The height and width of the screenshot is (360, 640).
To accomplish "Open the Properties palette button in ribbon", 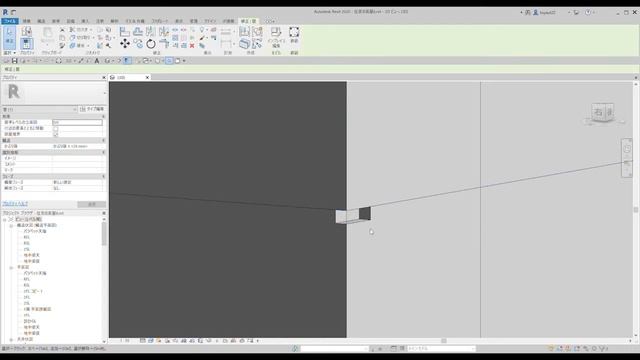I will pos(27,44).
